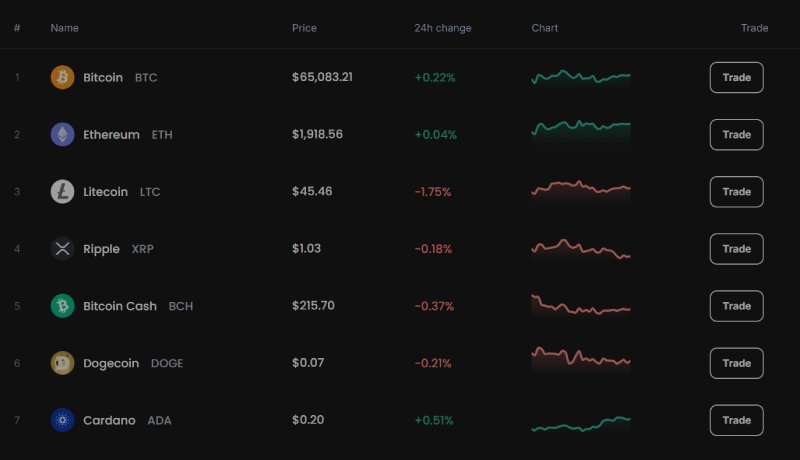This screenshot has height=460, width=800.
Task: Sort by the Name column header
Action: pyautogui.click(x=64, y=28)
